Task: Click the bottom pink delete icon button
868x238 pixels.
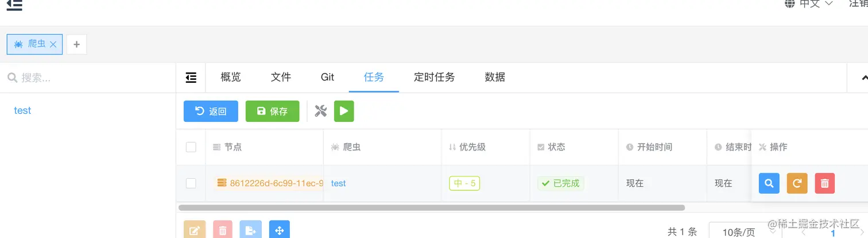Action: click(223, 230)
